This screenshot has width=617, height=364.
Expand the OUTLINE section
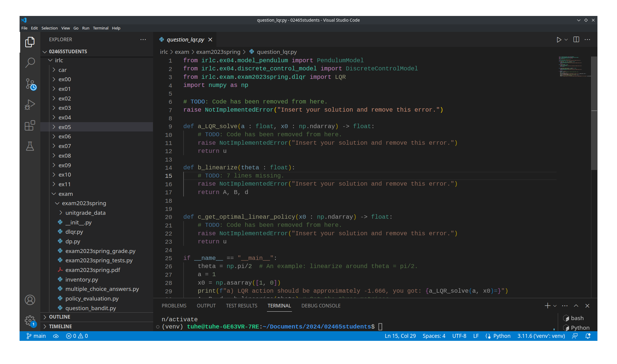[x=97, y=317]
